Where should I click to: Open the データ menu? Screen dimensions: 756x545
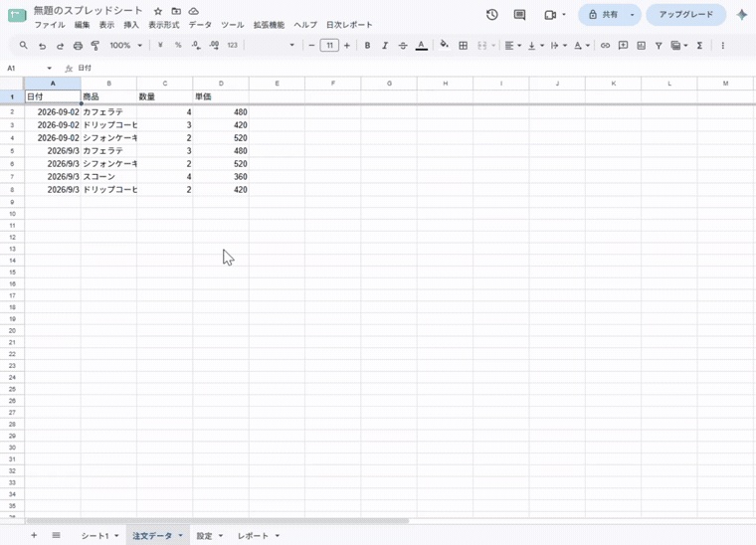(x=200, y=25)
